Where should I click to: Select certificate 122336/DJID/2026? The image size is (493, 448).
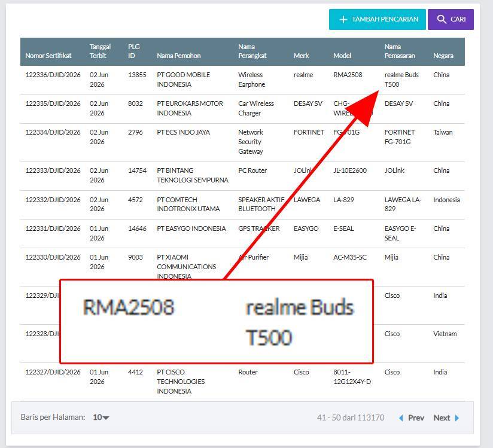point(53,75)
